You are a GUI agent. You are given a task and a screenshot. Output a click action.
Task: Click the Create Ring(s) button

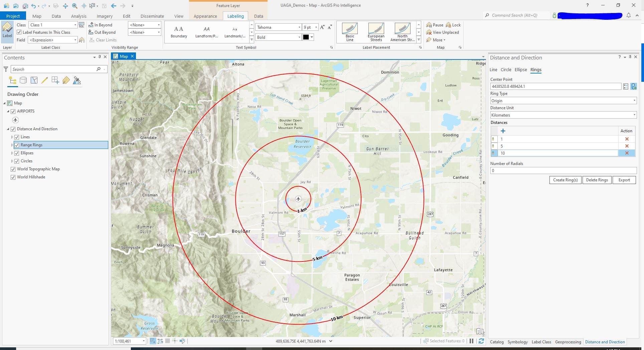565,180
